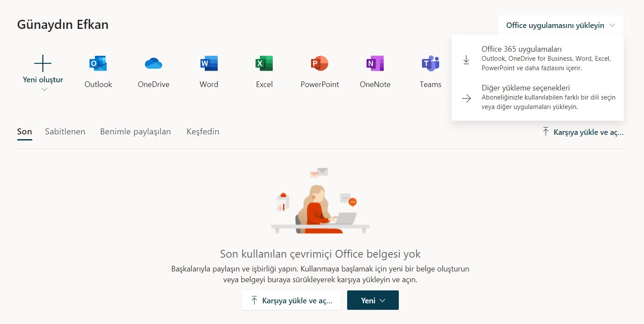Open the PowerPoint app icon
The image size is (644, 324).
tap(319, 64)
